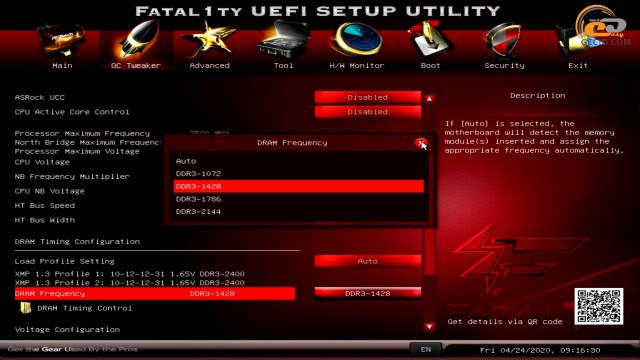Screen dimensions: 640x360
Task: Select CPU Active Core Control label
Action: (72, 112)
